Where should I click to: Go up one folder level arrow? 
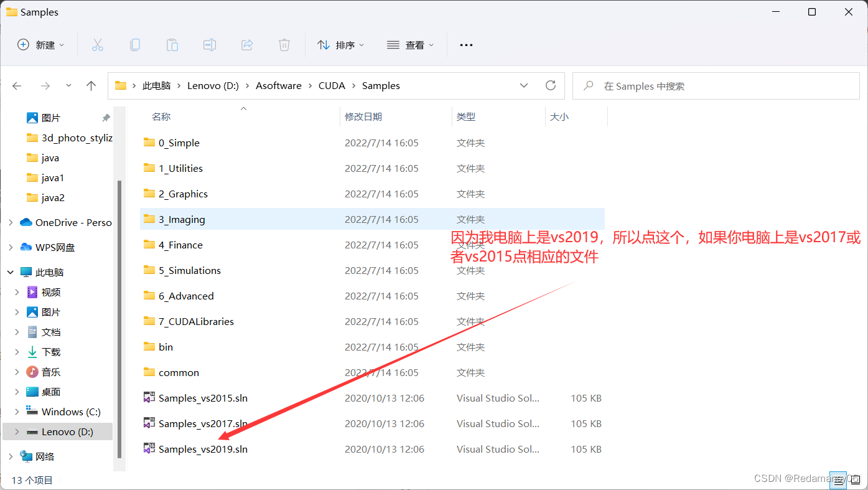[x=91, y=86]
